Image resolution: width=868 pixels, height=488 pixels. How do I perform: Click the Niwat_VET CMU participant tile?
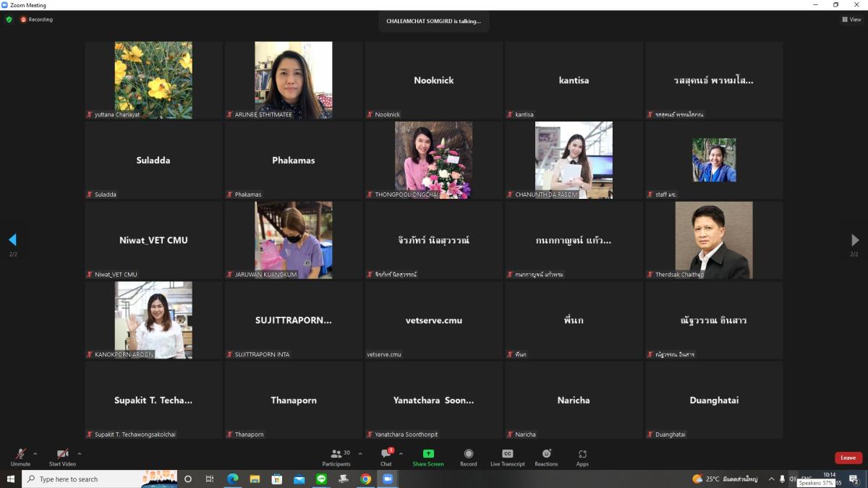(x=153, y=240)
